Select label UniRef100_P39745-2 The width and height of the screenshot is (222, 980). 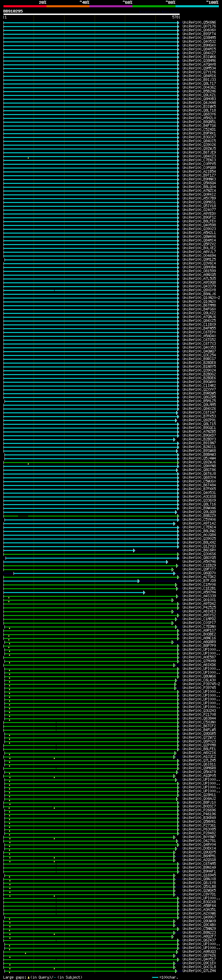[201, 684]
